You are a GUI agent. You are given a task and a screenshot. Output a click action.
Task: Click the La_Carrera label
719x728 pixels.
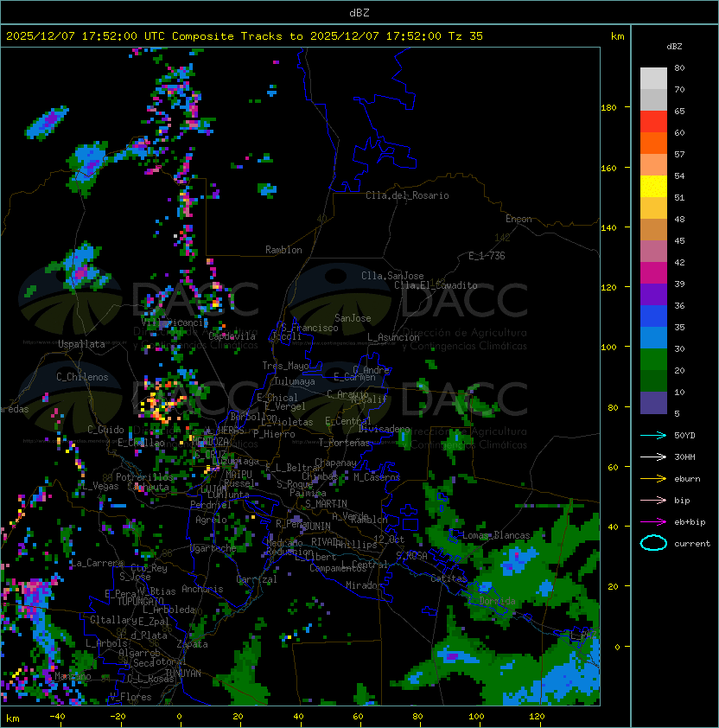(97, 563)
